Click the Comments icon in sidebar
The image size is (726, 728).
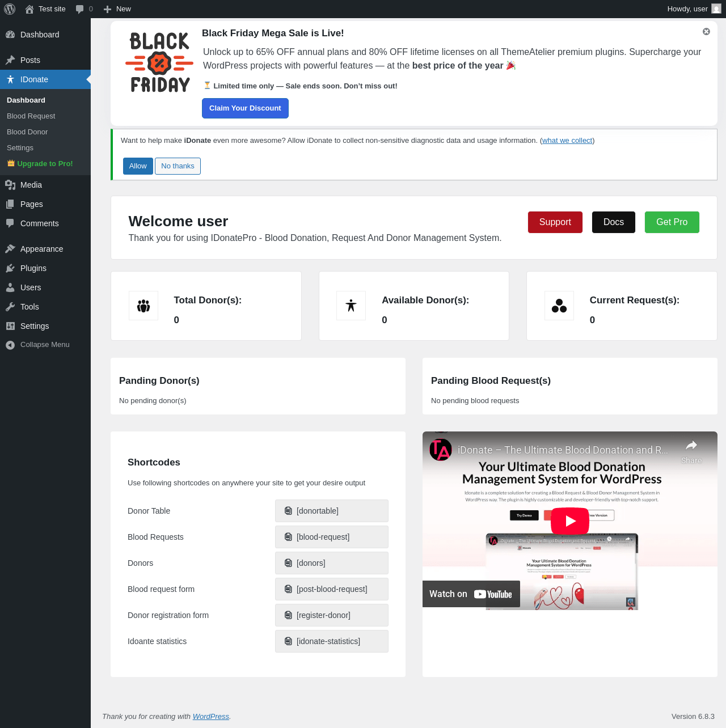pyautogui.click(x=10, y=223)
